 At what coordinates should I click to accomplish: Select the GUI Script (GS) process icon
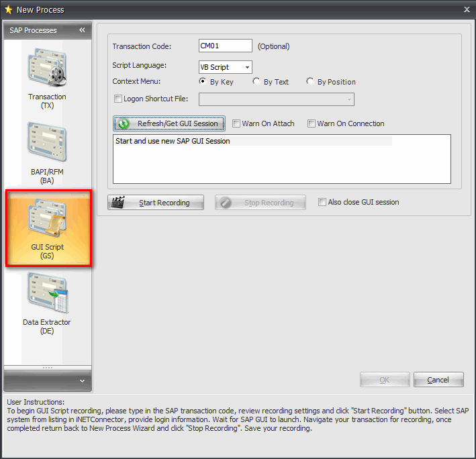tap(48, 228)
